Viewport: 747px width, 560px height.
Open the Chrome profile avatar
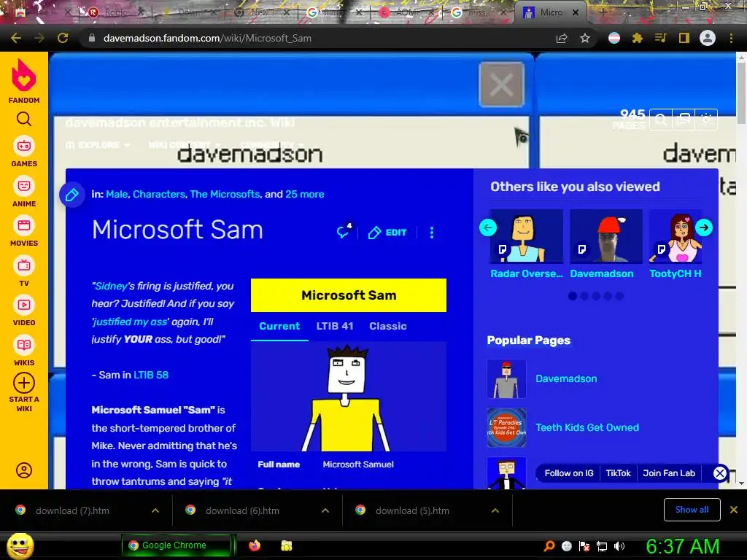click(x=708, y=38)
